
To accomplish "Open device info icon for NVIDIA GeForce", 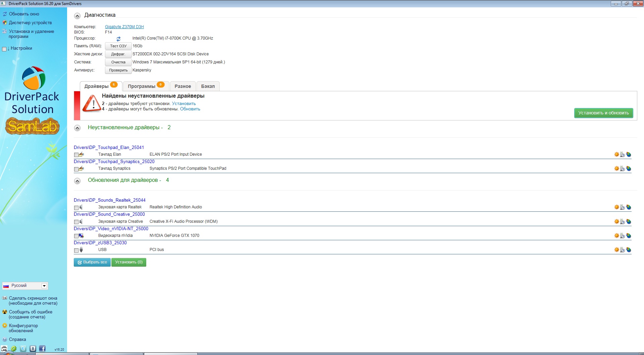I will 623,236.
